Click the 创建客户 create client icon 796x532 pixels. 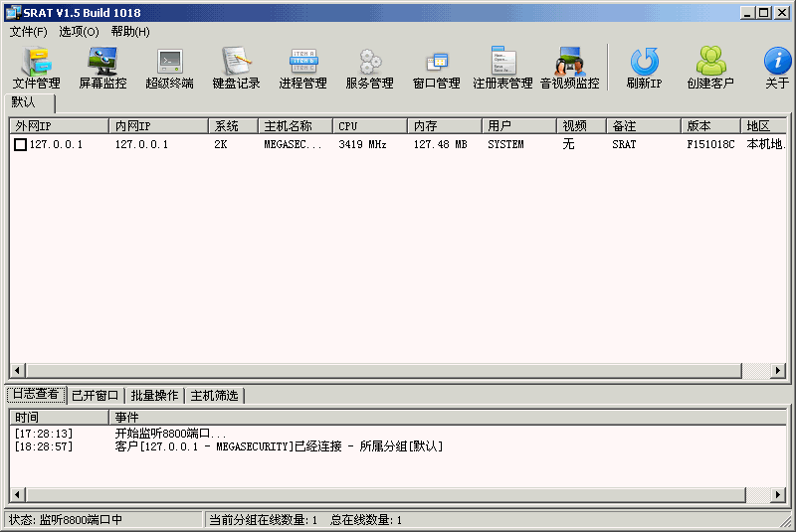(710, 68)
